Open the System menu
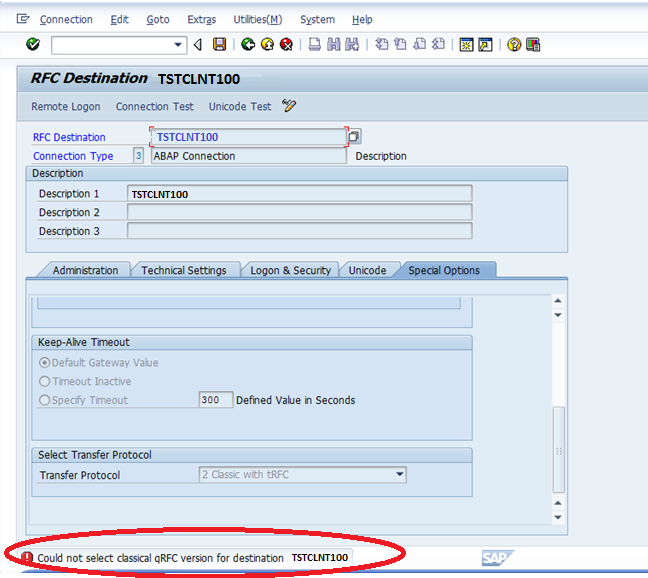The width and height of the screenshot is (648, 578). coord(317,19)
